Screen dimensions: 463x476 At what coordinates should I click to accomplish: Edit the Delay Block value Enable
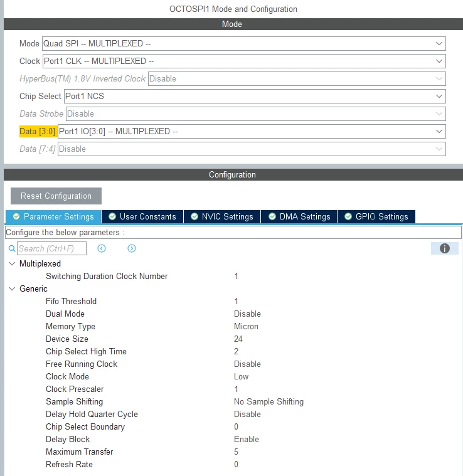(247, 440)
